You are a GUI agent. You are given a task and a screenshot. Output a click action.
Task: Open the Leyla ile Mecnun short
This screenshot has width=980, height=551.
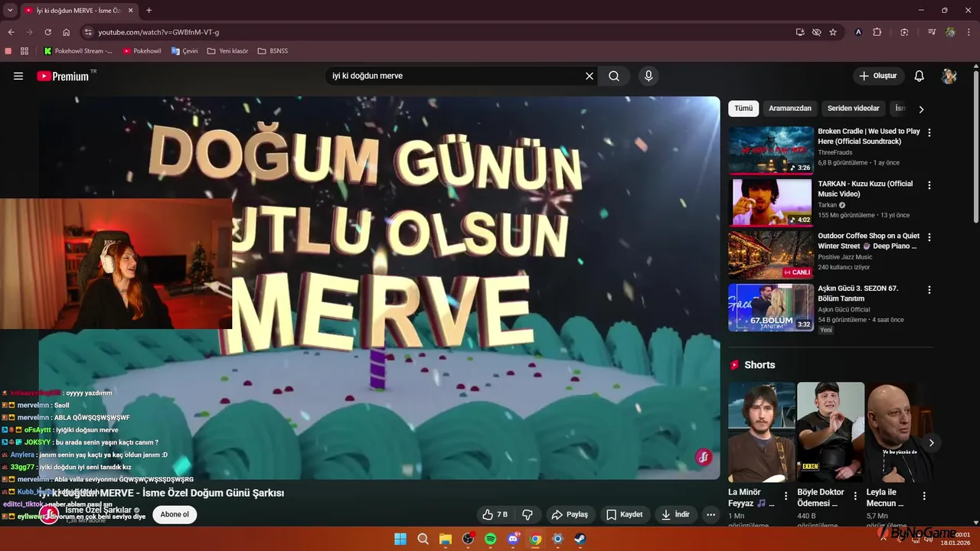[900, 432]
